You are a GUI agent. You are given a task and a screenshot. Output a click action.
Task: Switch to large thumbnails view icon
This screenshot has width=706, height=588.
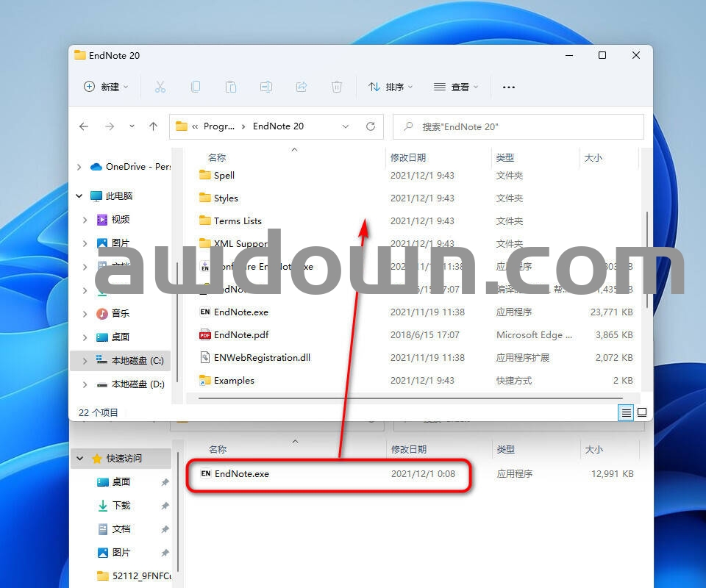642,413
